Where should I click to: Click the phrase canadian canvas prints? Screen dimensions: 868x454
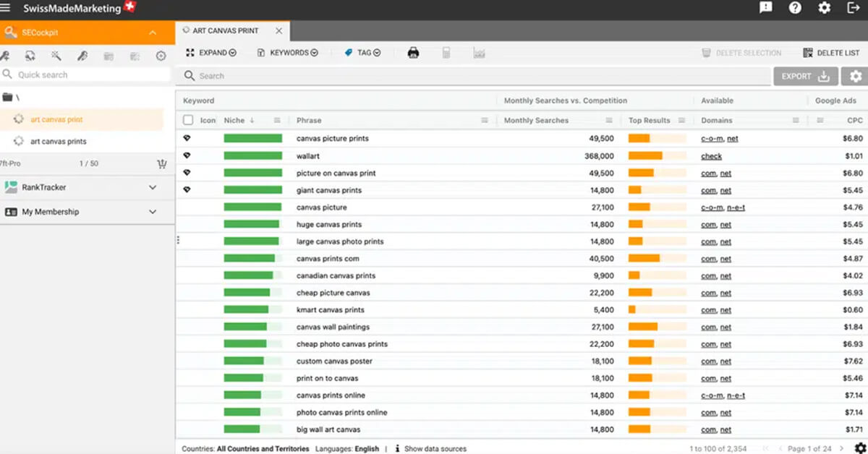coord(336,276)
